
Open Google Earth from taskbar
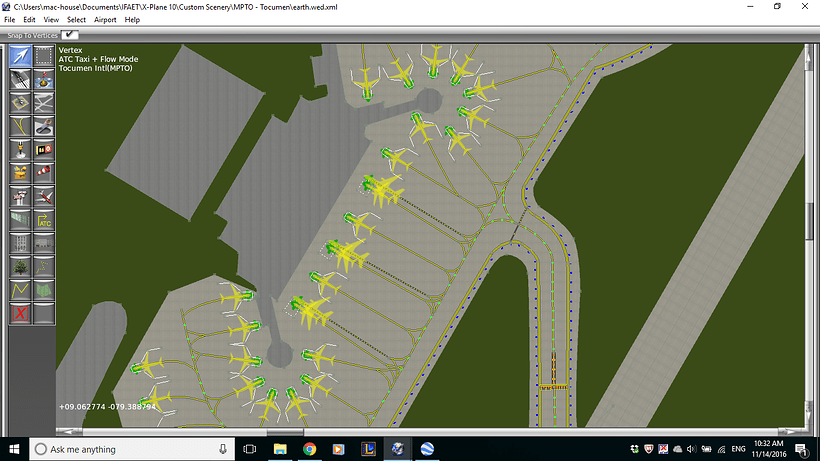point(427,449)
